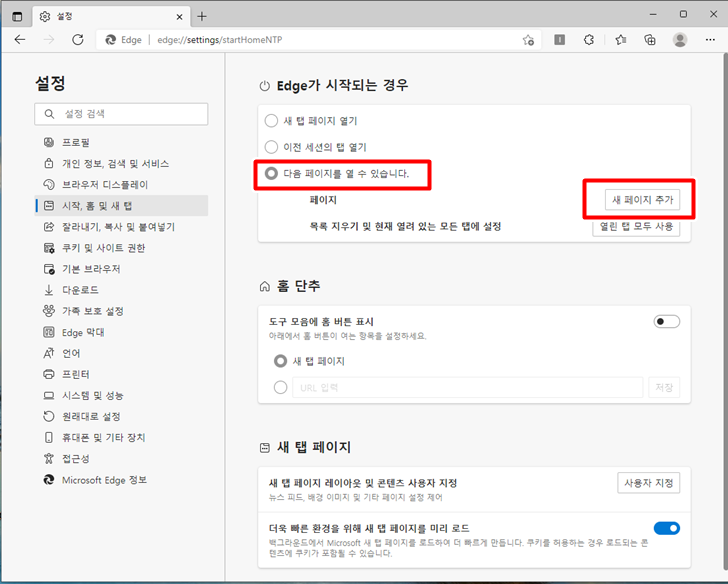Screen dimensions: 728x584
Task: Open the Settings and more menu
Action: [710, 40]
